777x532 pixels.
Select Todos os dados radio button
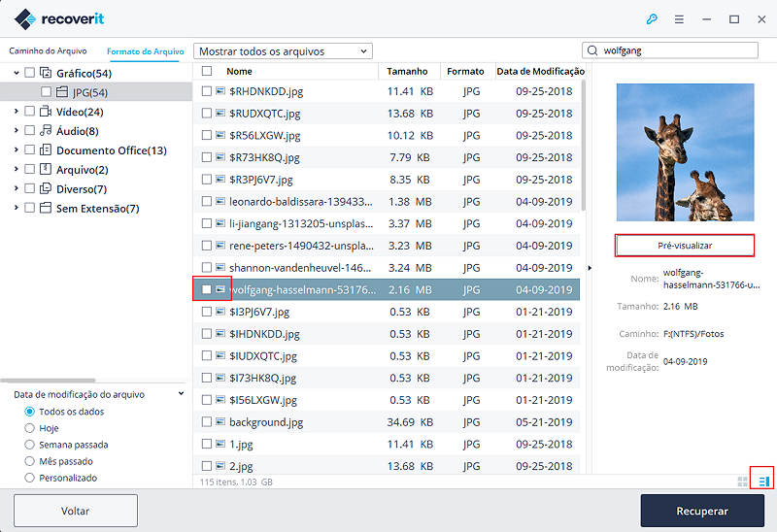30,412
